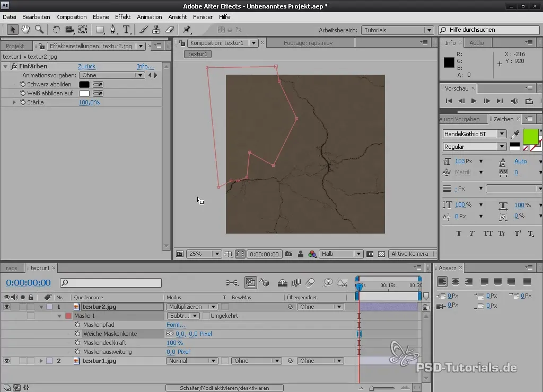Click All Caps TT button

click(x=488, y=234)
